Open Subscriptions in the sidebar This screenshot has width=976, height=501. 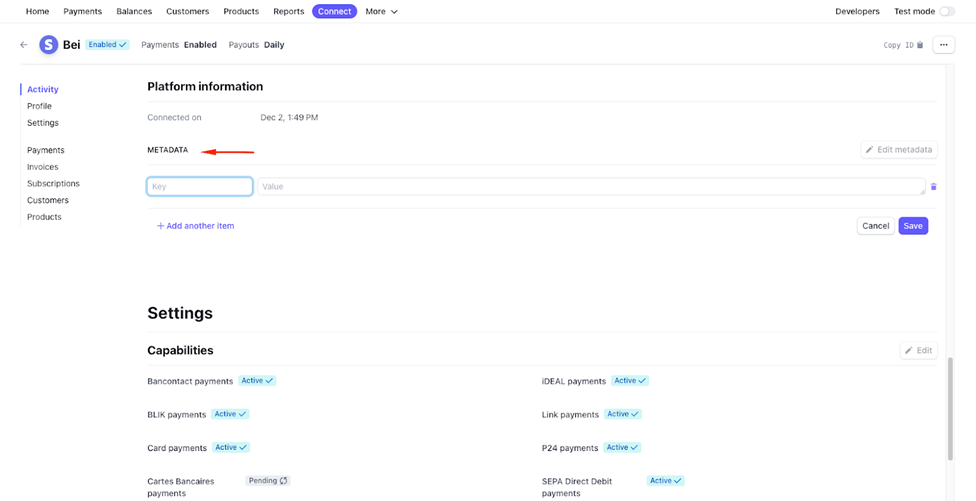pyautogui.click(x=54, y=184)
